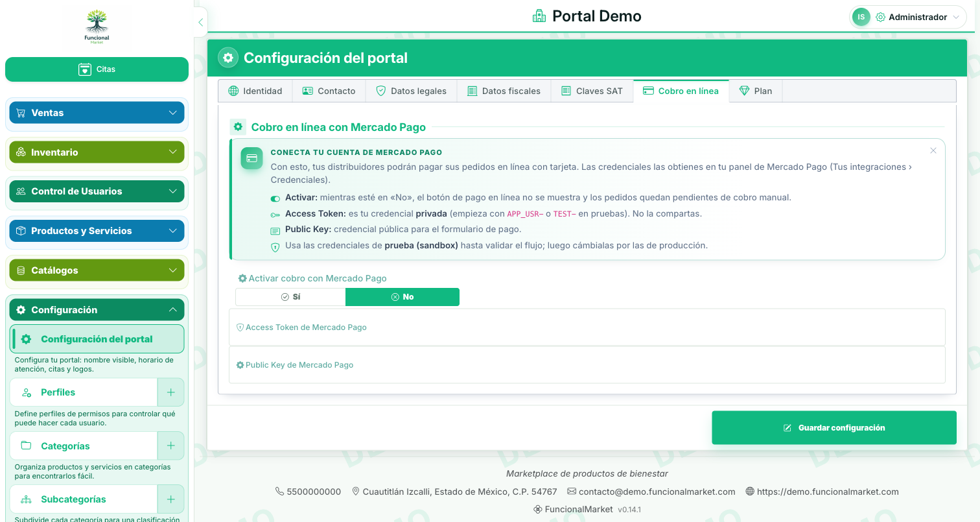
Task: Click the card icon in the Mercado Pago info box
Action: coord(252,158)
